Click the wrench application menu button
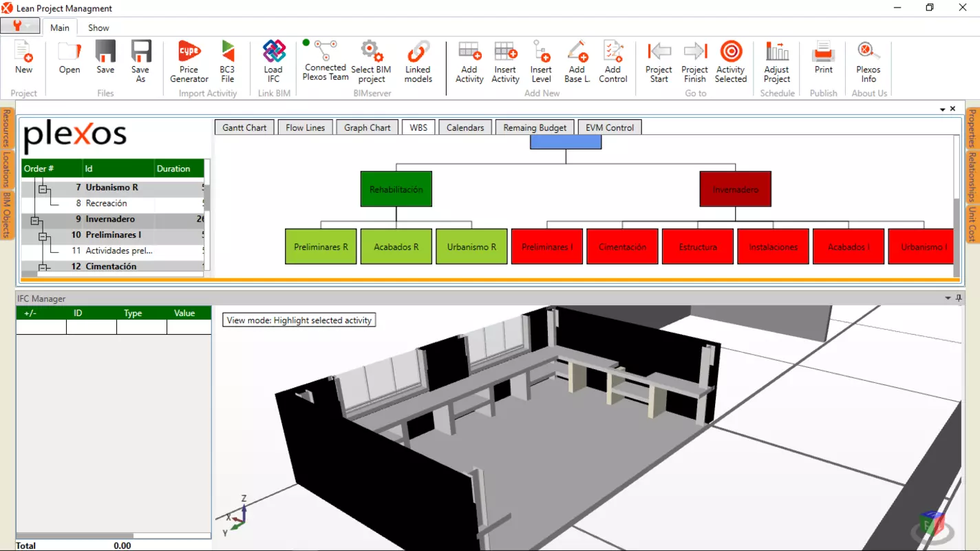Viewport: 980px width, 551px height. [20, 26]
